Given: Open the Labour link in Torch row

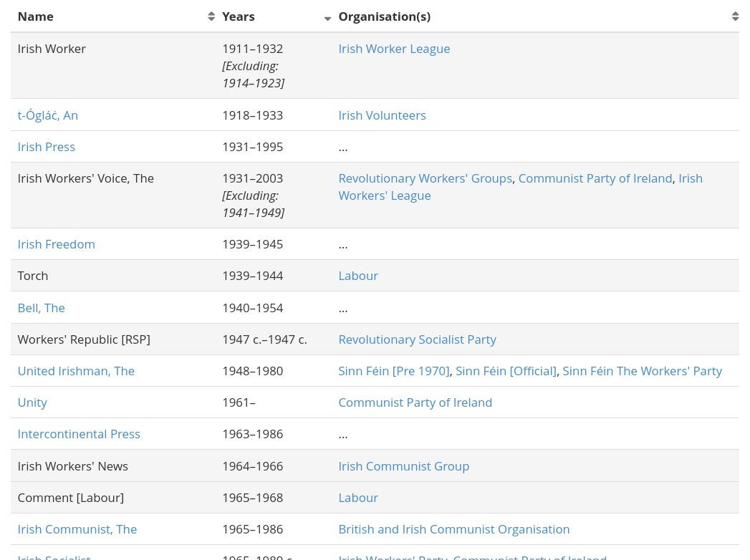Looking at the screenshot, I should pos(358,276).
